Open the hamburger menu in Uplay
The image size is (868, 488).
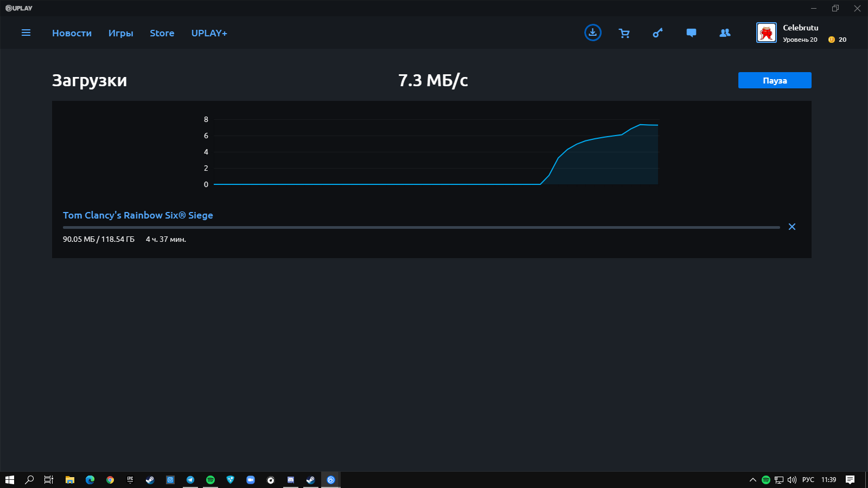(26, 33)
